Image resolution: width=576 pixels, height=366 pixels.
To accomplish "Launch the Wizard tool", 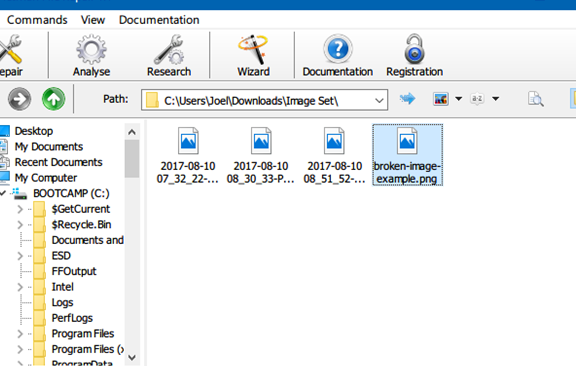I will point(253,55).
